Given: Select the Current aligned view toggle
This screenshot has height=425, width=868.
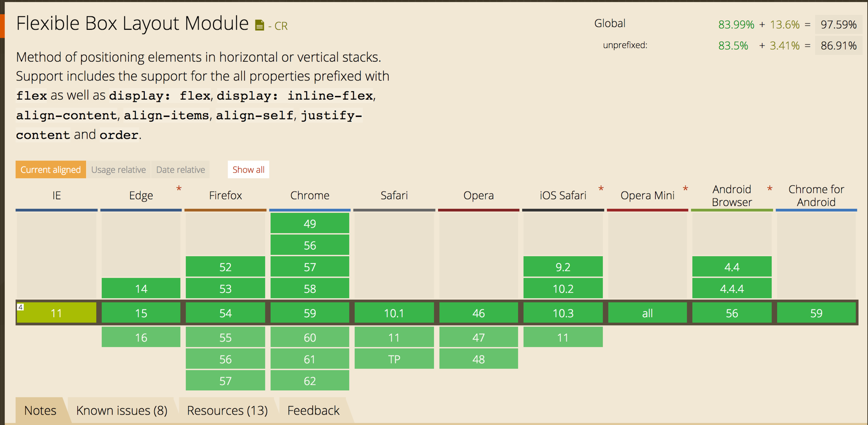Looking at the screenshot, I should [x=51, y=170].
